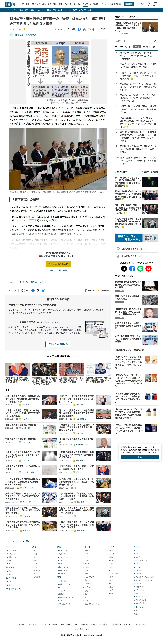163x644 pixels.
Task: Follow Sankei on Facebook circle icon
Action: click(x=132, y=268)
